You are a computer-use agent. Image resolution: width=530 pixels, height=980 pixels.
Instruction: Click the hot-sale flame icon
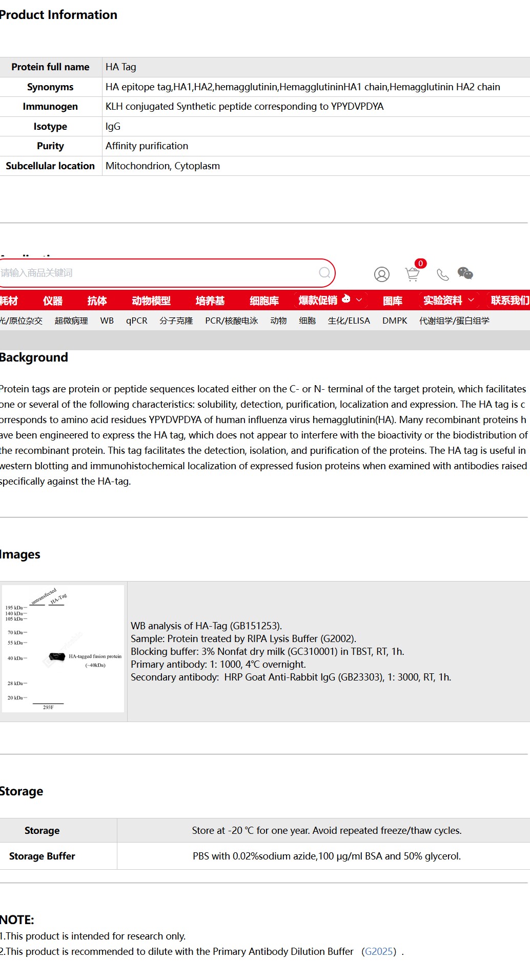346,298
